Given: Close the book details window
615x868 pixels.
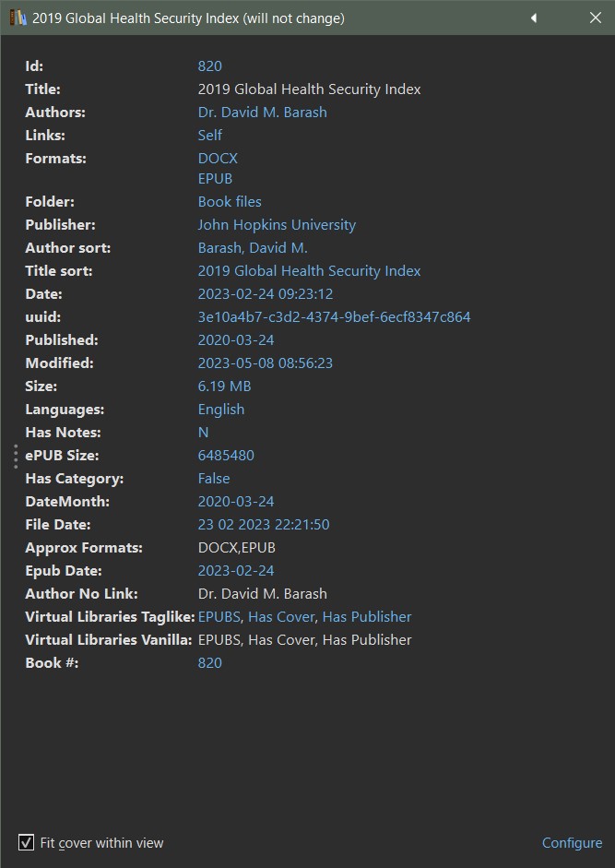Looking at the screenshot, I should point(595,18).
